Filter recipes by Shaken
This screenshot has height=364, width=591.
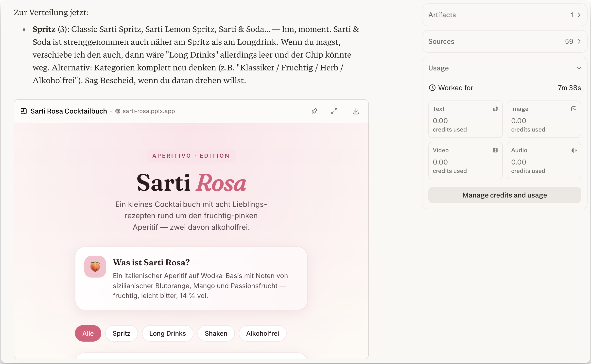[x=216, y=333]
